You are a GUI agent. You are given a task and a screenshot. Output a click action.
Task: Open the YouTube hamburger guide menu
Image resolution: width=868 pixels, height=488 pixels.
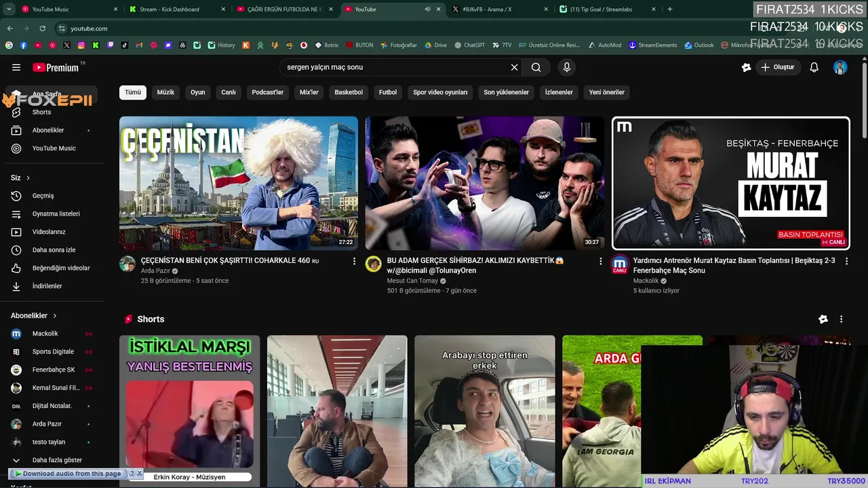point(16,67)
